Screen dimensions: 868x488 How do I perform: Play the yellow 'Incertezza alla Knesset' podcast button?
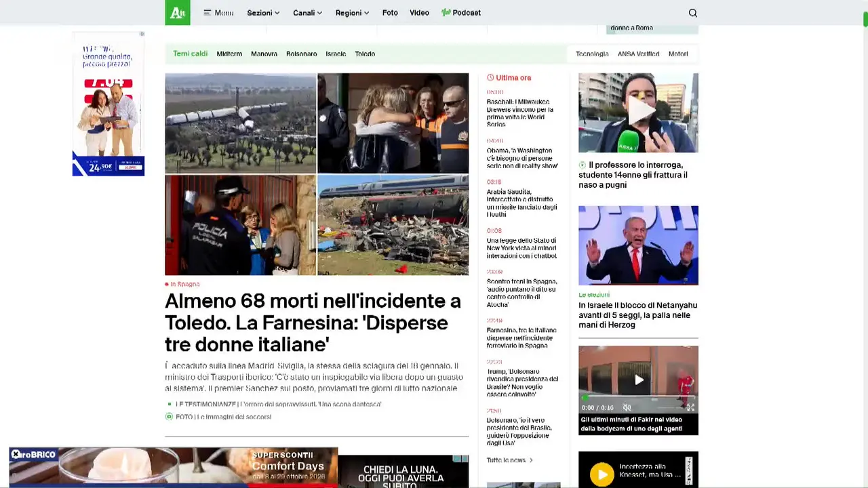point(601,474)
